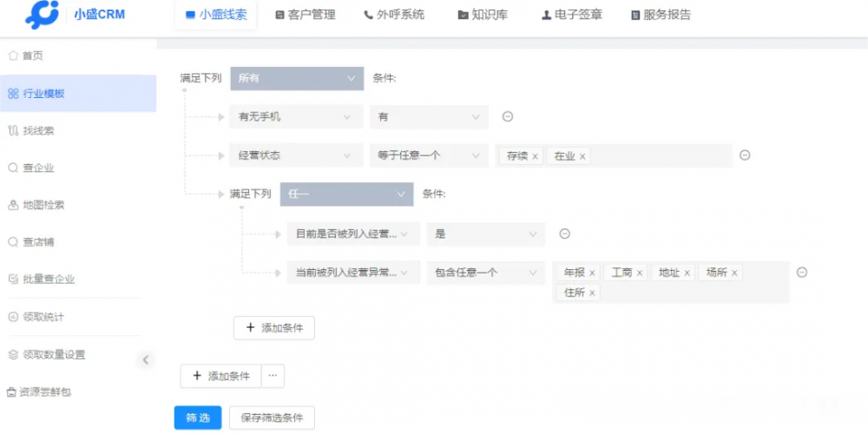Click the 小盛CRM logo icon
The width and height of the screenshot is (868, 434).
click(x=42, y=15)
